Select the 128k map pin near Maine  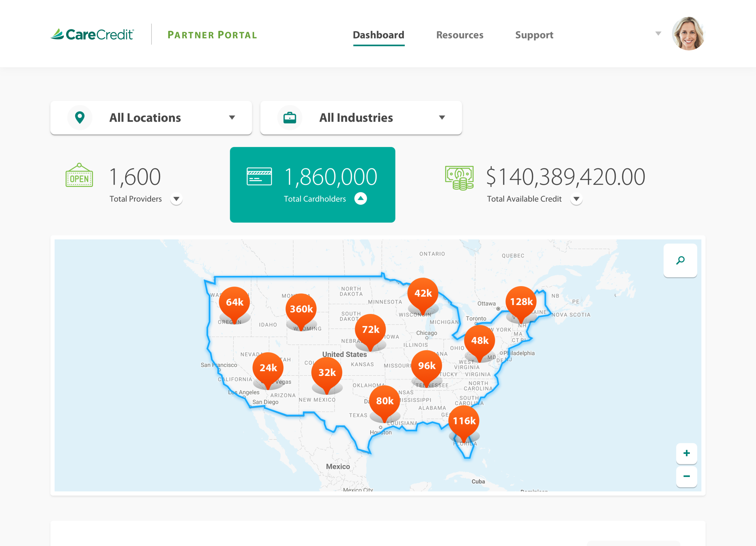pyautogui.click(x=521, y=302)
